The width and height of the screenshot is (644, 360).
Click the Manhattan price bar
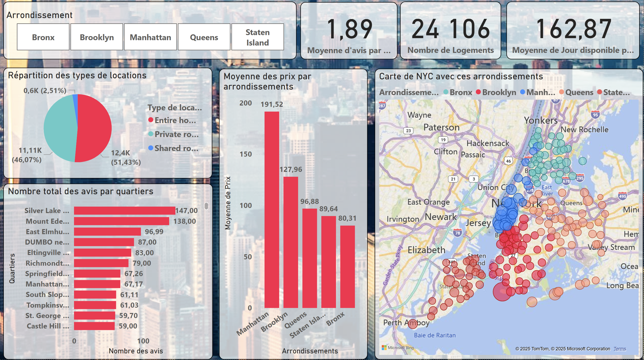click(272, 209)
